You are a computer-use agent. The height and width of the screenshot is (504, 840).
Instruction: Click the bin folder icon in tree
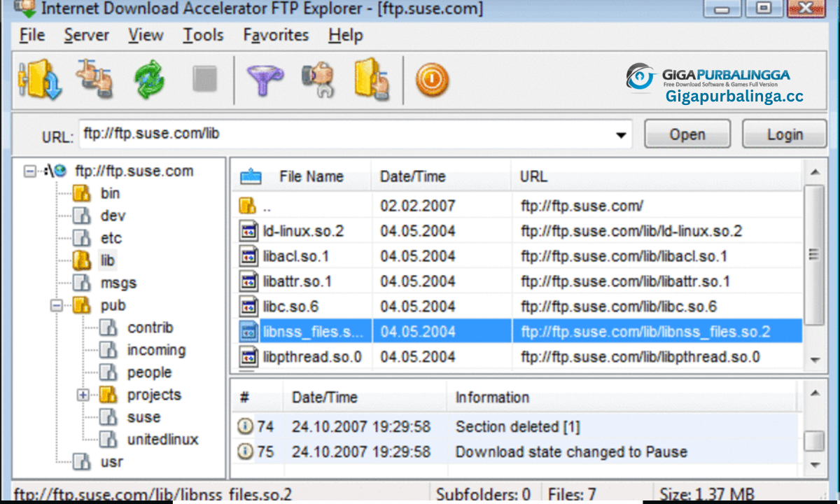click(x=83, y=193)
